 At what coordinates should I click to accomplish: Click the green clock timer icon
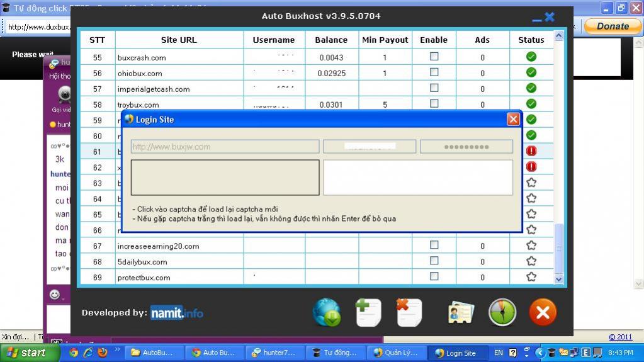[x=502, y=313]
